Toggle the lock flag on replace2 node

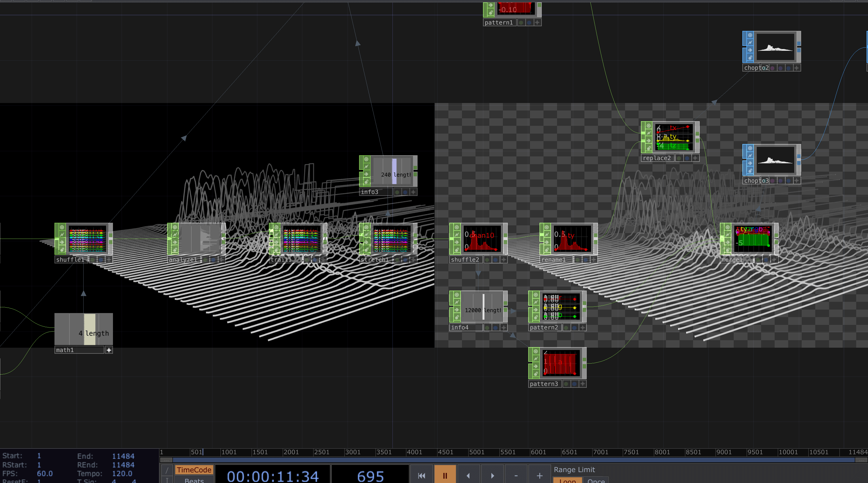[x=648, y=148]
